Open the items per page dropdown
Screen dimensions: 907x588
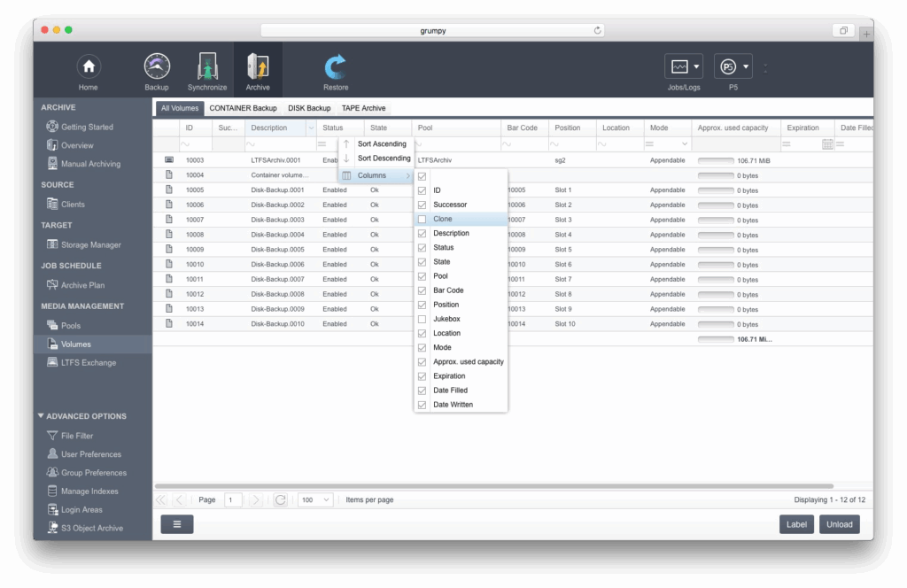[x=315, y=500]
